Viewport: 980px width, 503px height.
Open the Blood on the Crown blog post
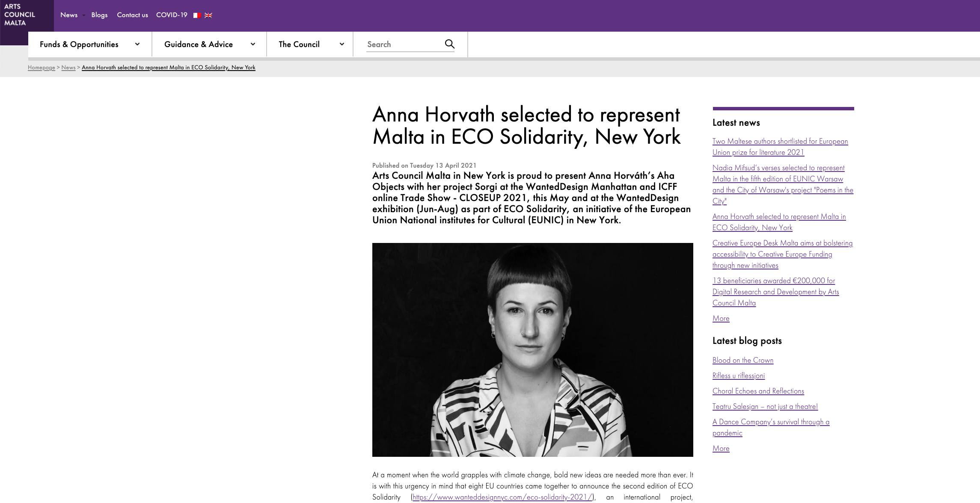pos(743,360)
